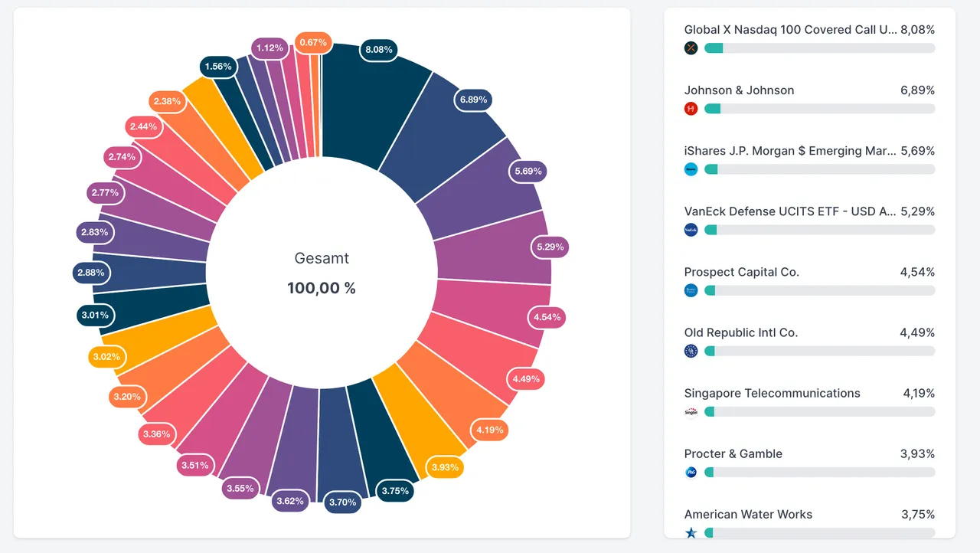Image resolution: width=980 pixels, height=553 pixels.
Task: Select the 6.89% label on donut chart
Action: [x=473, y=100]
